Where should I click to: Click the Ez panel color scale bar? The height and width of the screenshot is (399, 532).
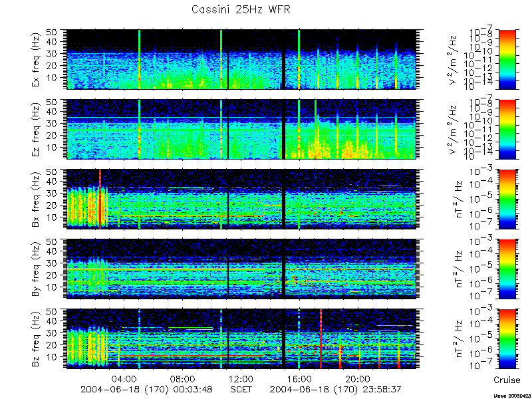(507, 129)
